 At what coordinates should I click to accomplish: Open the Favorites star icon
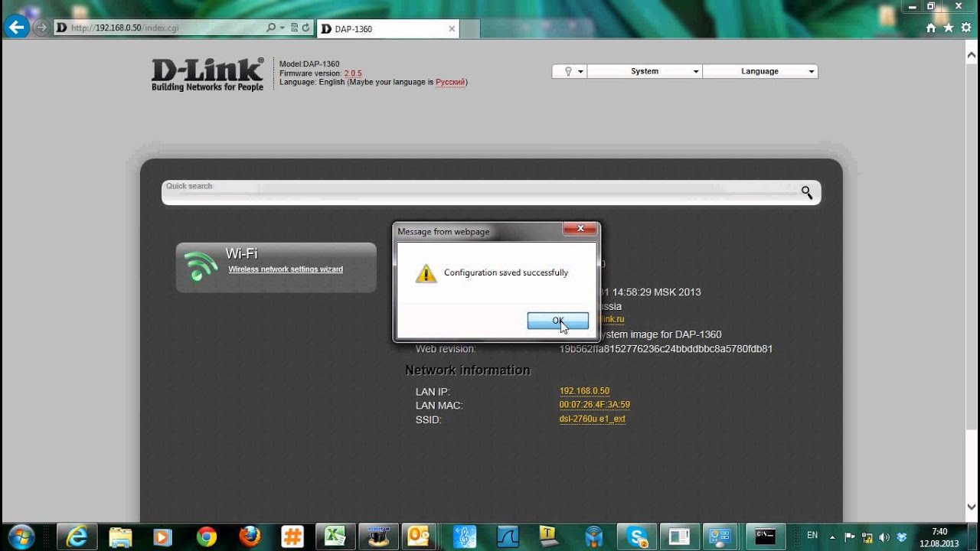click(x=949, y=28)
